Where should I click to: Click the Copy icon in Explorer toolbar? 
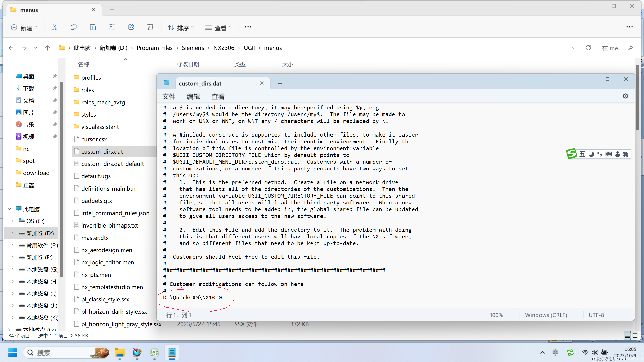pos(73,27)
